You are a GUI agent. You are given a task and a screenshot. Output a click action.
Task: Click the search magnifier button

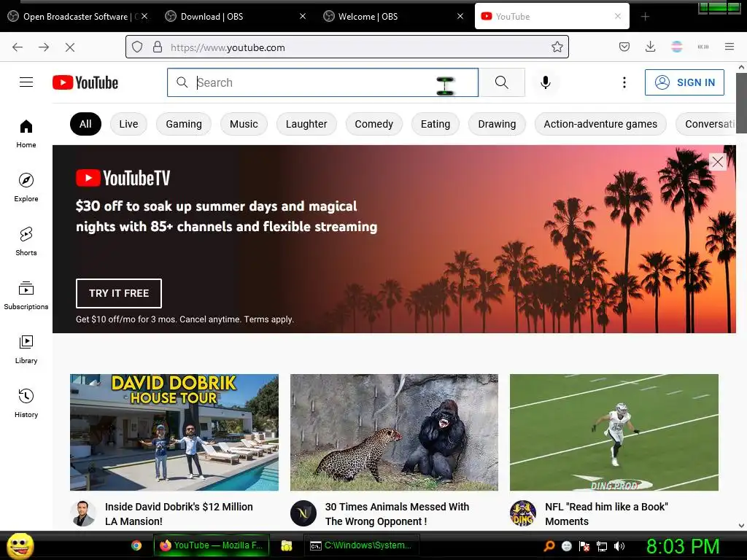pyautogui.click(x=502, y=82)
